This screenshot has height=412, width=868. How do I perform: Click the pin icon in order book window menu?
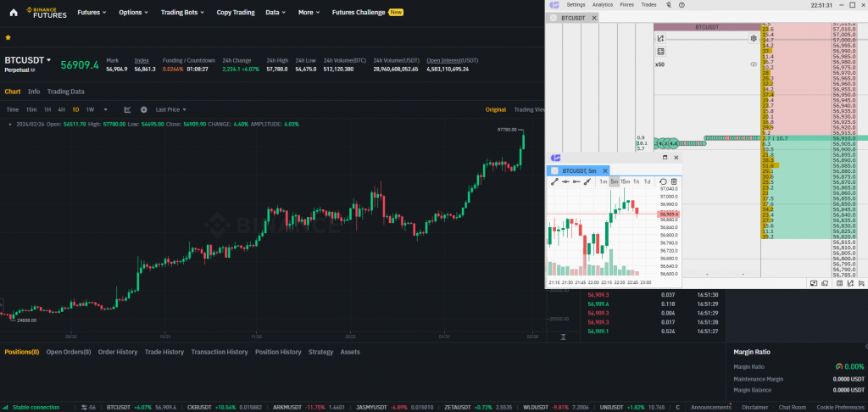click(668, 5)
